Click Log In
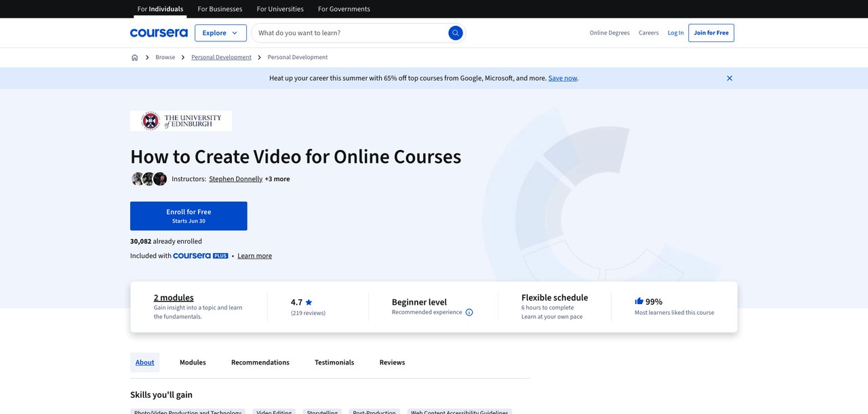 [675, 33]
